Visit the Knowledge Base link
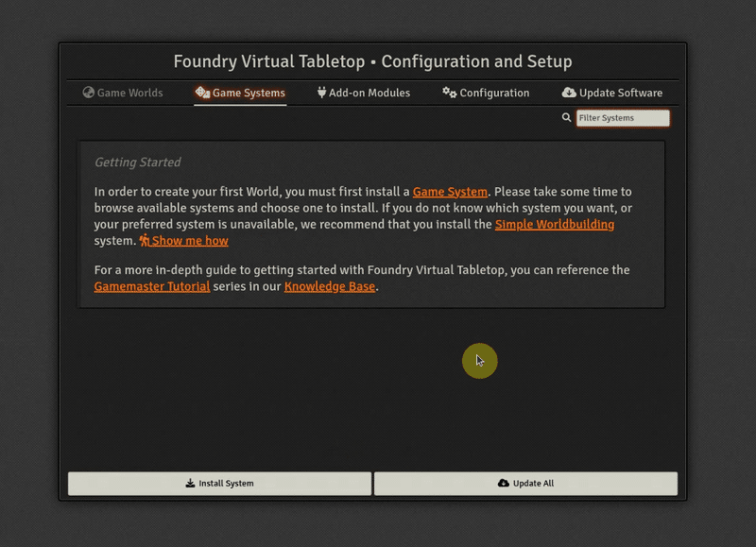The image size is (756, 547). click(x=330, y=286)
